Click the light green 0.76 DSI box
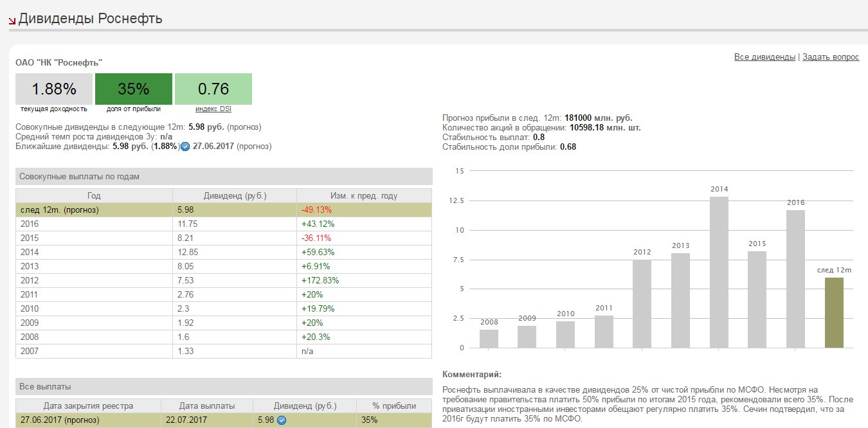This screenshot has height=428, width=868. click(213, 89)
